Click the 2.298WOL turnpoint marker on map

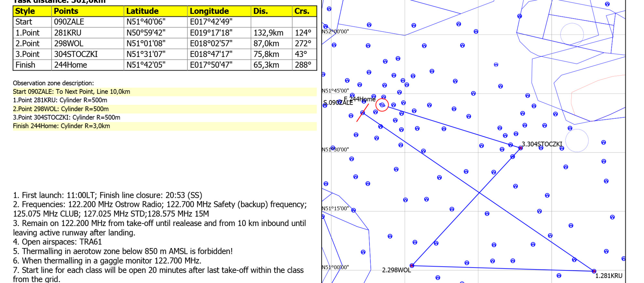pos(412,266)
